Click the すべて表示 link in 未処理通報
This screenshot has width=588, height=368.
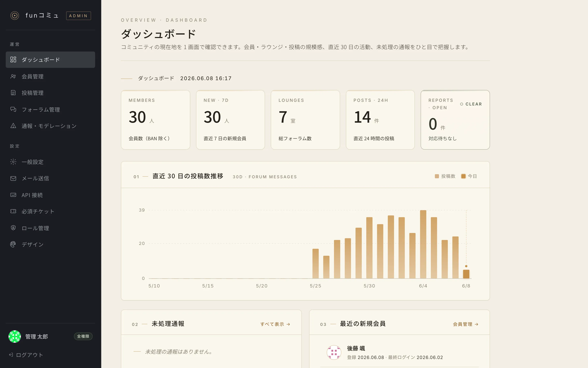tap(275, 324)
